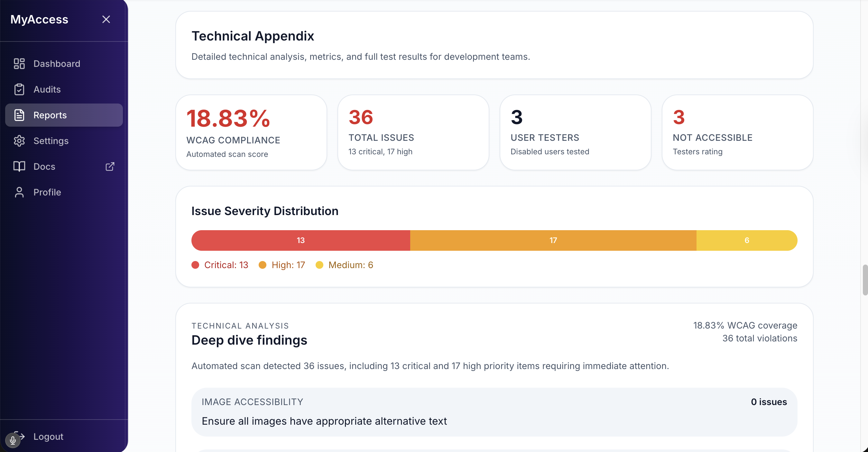Click the Reports document icon

point(19,115)
